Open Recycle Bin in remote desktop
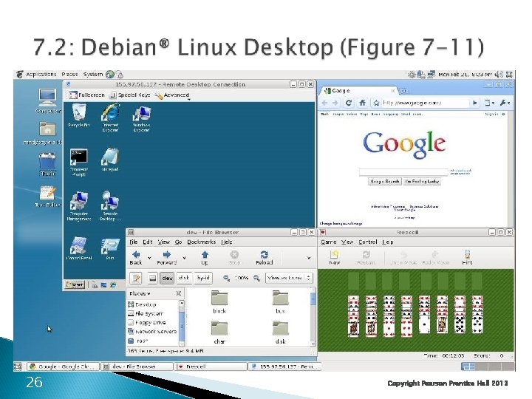 point(79,115)
